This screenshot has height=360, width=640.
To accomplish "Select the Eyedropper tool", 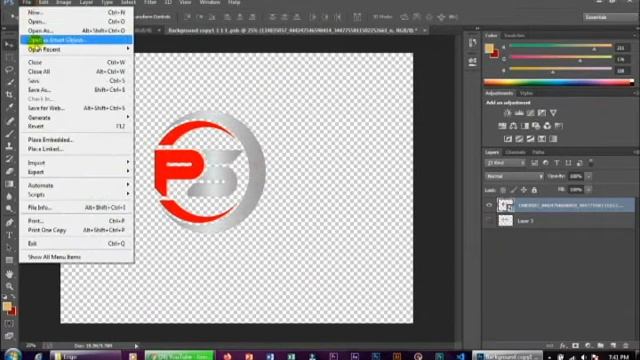I will [9, 107].
